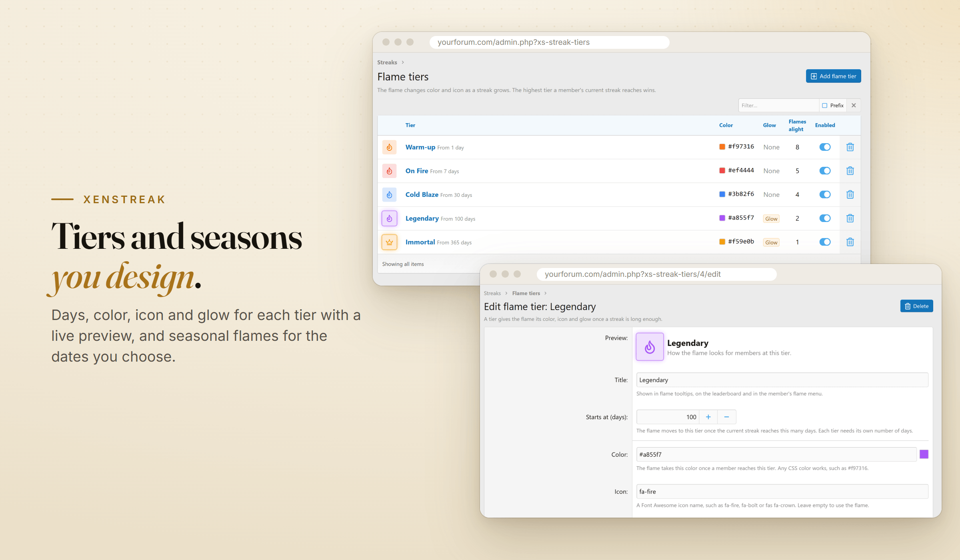Image resolution: width=960 pixels, height=560 pixels.
Task: Decrease Starts at days with minus button
Action: tap(726, 417)
